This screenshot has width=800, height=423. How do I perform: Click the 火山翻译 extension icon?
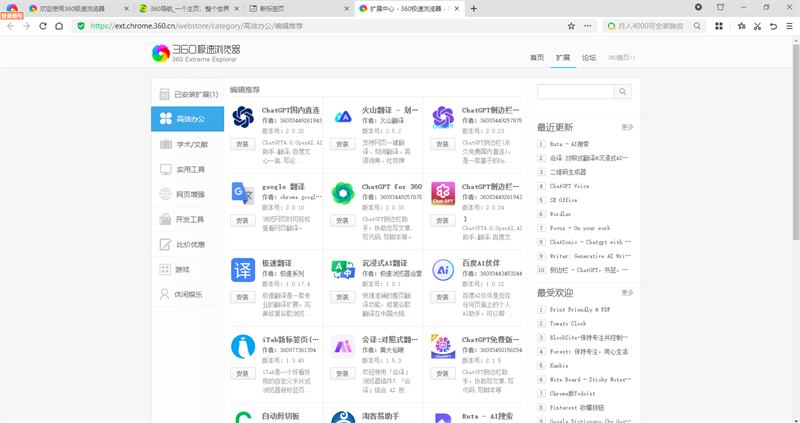343,117
